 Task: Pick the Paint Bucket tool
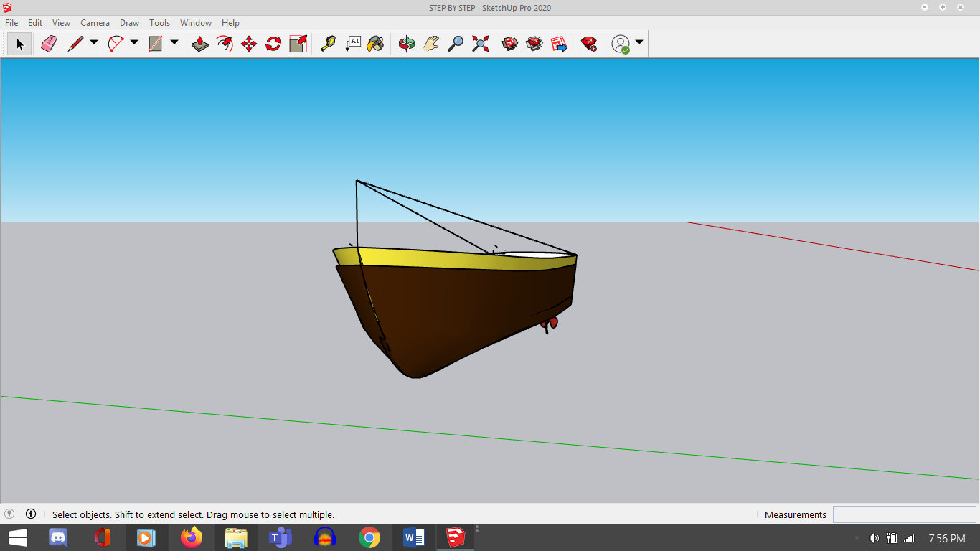[375, 44]
